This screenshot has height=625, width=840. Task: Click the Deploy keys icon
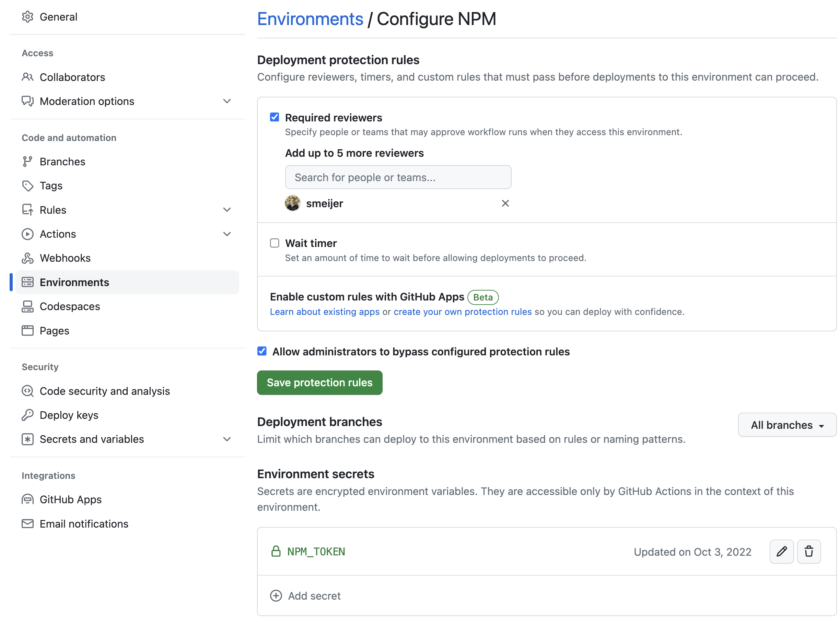click(27, 415)
